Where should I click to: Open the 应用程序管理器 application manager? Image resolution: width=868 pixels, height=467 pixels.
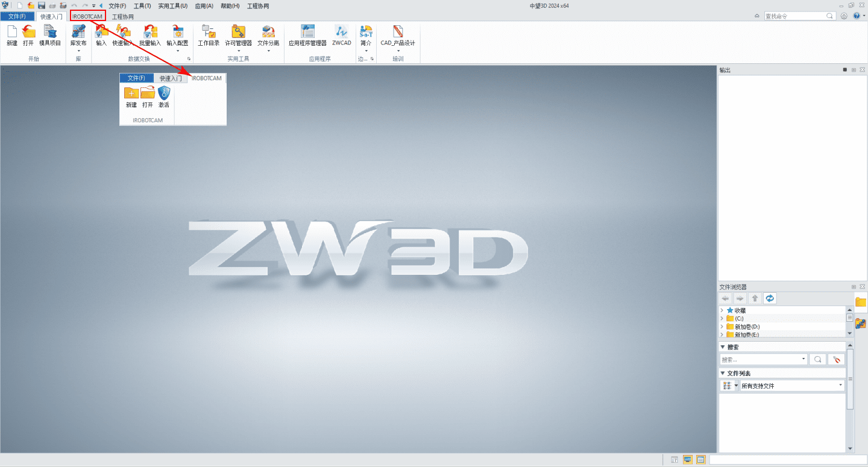[307, 36]
